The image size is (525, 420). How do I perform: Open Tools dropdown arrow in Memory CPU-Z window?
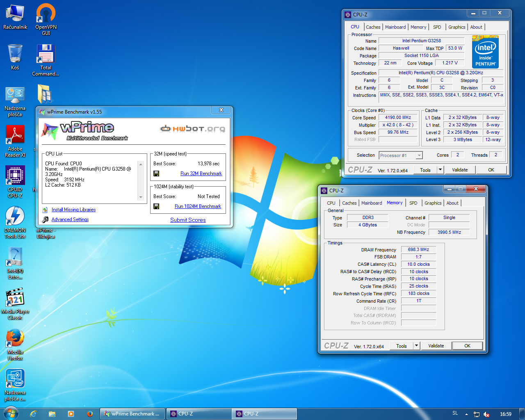pyautogui.click(x=417, y=346)
